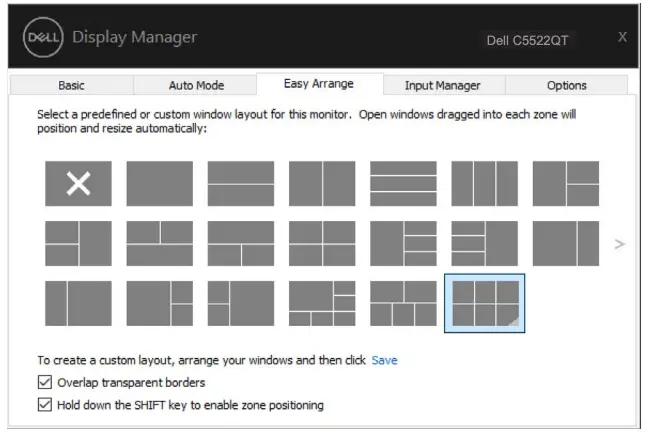Pick the highlighted six-zone grid layout
The height and width of the screenshot is (436, 649).
[x=484, y=303]
